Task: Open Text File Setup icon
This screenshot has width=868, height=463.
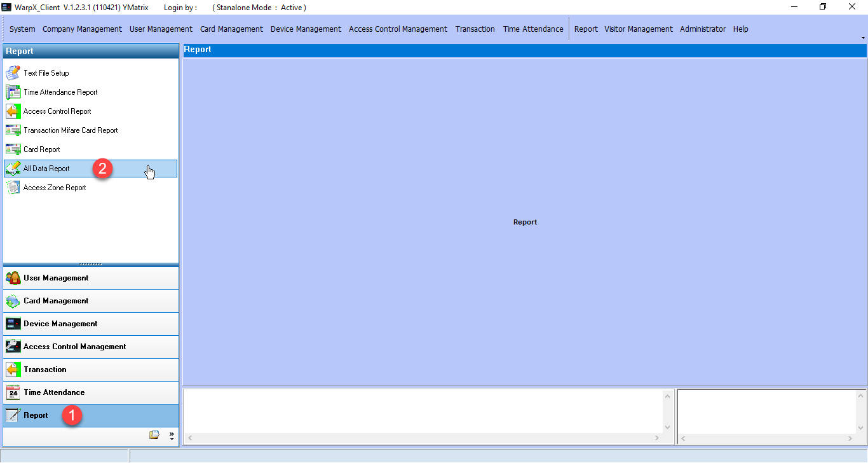Action: tap(13, 73)
